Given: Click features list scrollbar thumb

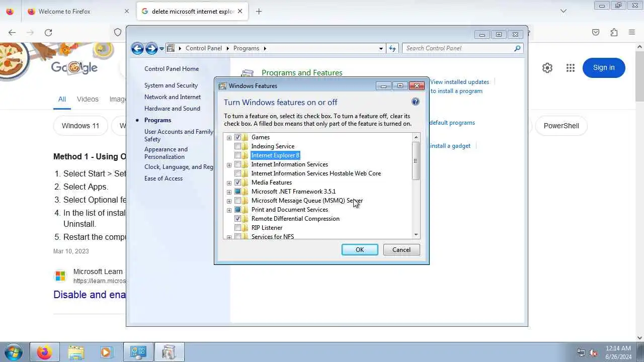Looking at the screenshot, I should click(x=416, y=161).
